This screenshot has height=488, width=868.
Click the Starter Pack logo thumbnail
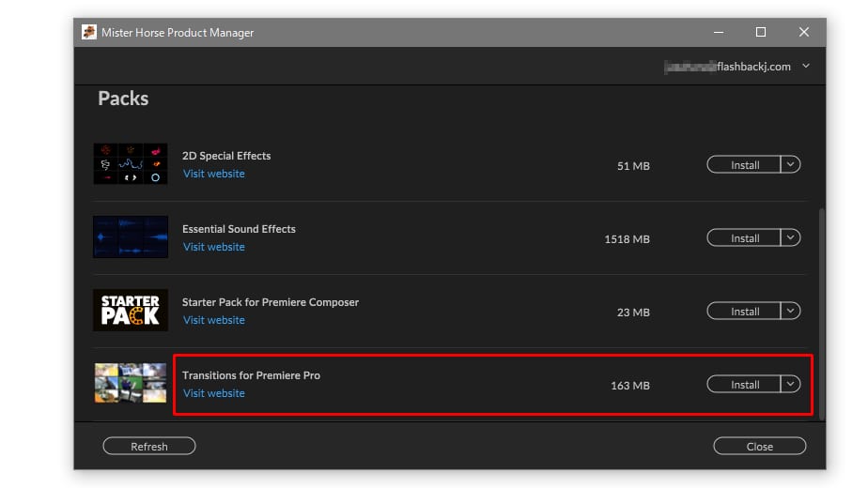(x=131, y=310)
